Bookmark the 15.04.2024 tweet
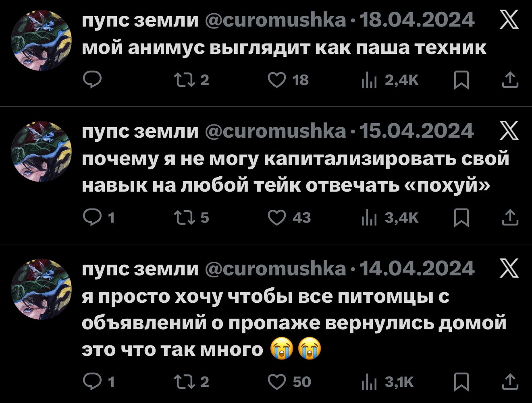The image size is (532, 403). [461, 218]
